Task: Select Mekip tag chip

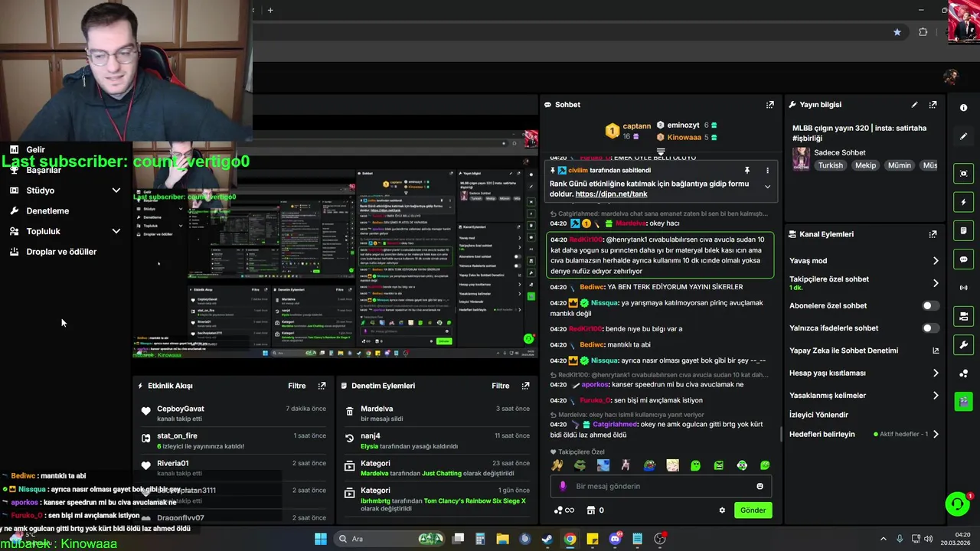Action: (865, 165)
